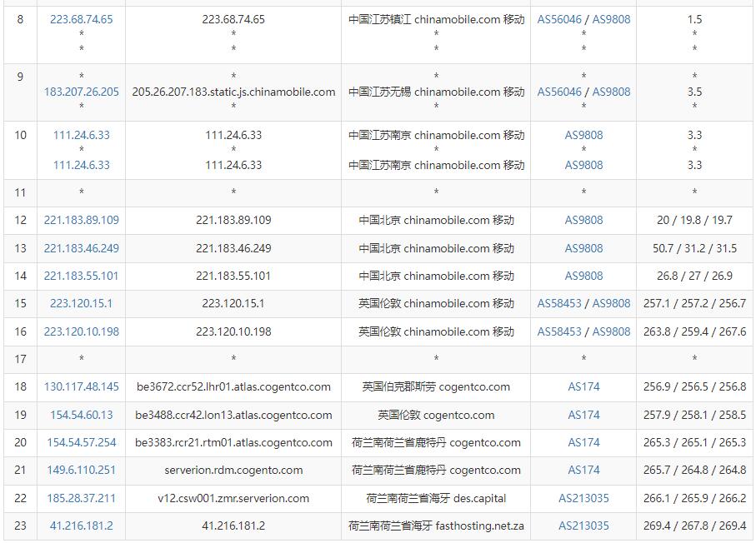Select latency value 256.9 / 256.5 / 256.8

click(x=694, y=387)
